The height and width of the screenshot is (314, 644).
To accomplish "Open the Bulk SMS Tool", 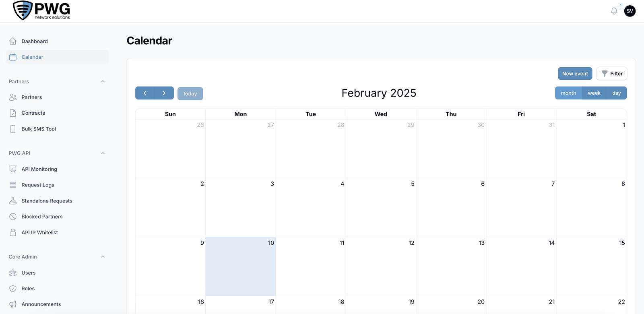I will (x=39, y=129).
